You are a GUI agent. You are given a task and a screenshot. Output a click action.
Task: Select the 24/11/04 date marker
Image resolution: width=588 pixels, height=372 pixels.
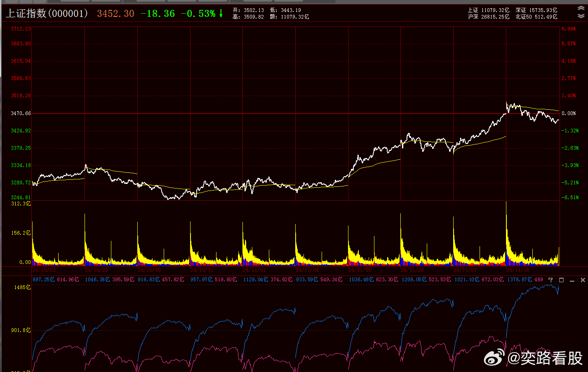coord(307,270)
